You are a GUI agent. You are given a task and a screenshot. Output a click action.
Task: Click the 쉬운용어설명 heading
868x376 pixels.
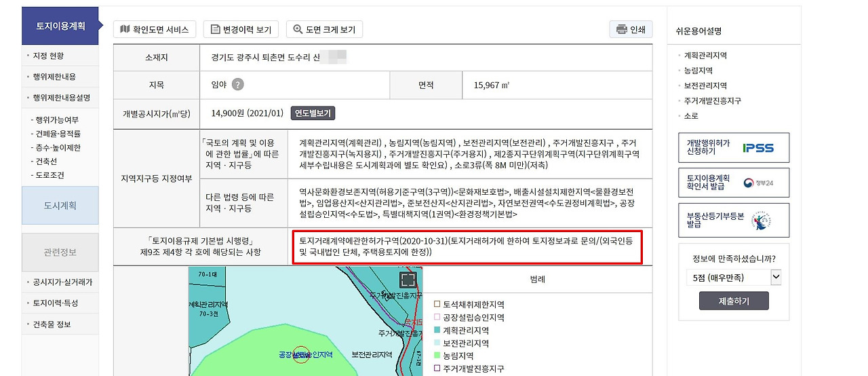point(698,31)
